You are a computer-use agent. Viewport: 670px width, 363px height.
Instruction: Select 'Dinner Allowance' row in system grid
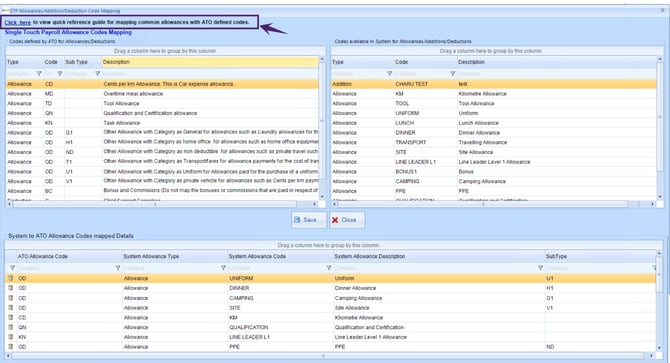(494, 133)
